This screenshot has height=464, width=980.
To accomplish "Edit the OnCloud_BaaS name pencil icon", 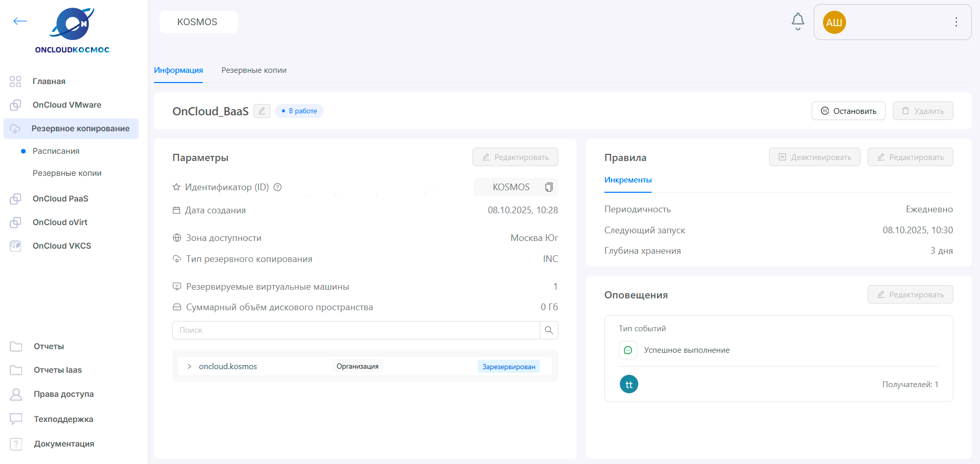I will pyautogui.click(x=262, y=111).
